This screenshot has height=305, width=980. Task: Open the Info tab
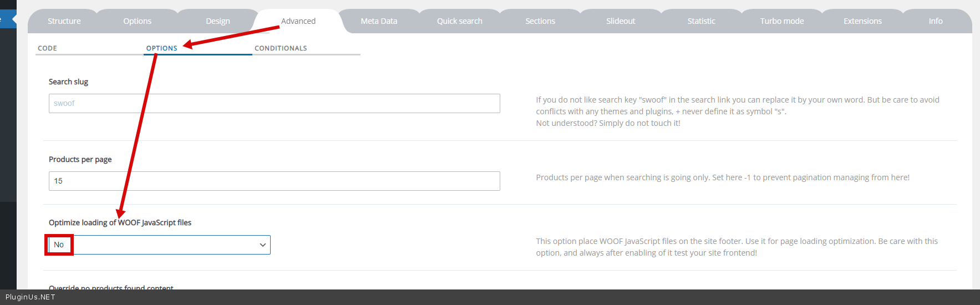pos(935,21)
